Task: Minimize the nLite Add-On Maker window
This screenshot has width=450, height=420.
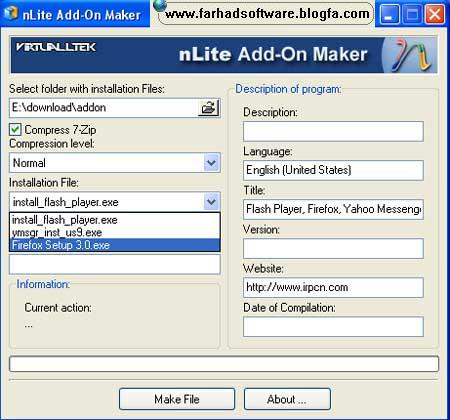Action: point(389,14)
